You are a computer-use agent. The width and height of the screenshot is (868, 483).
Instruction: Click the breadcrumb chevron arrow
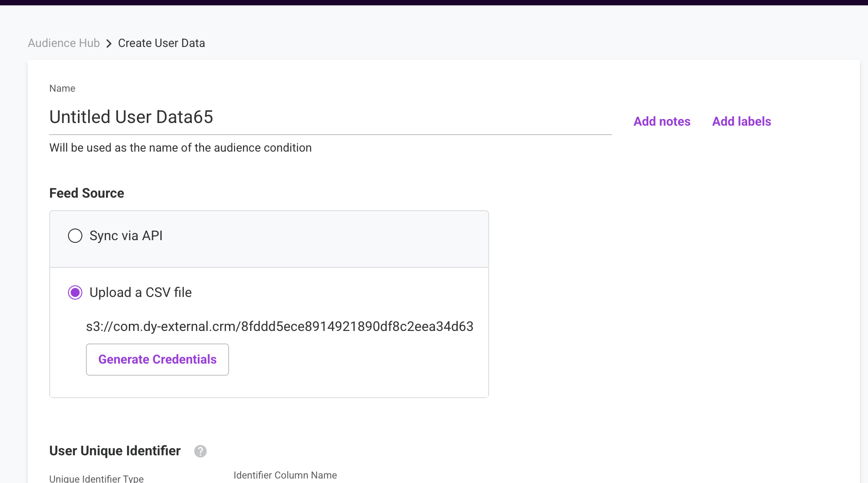pos(109,43)
